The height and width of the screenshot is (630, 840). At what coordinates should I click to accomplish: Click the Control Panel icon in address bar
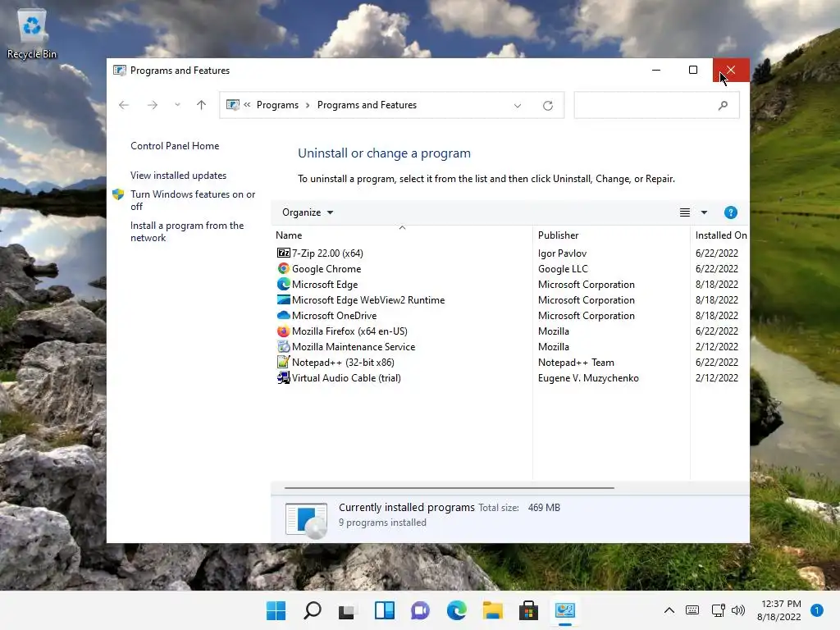232,105
